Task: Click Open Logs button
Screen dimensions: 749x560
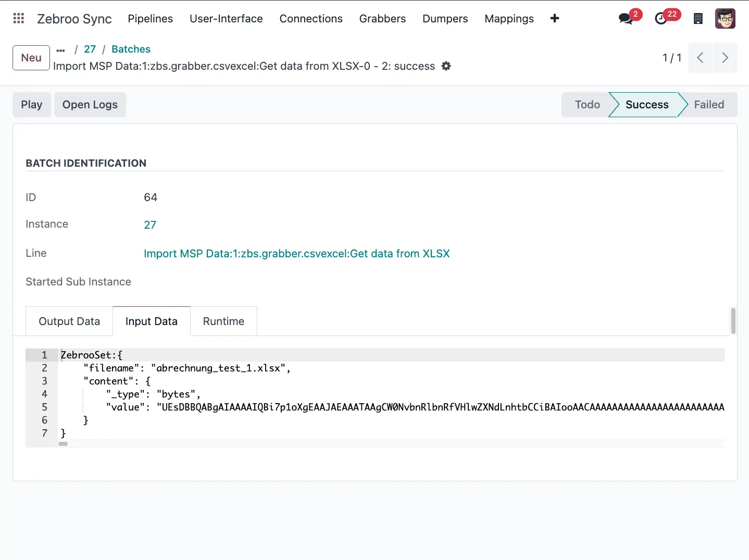Action: point(90,105)
